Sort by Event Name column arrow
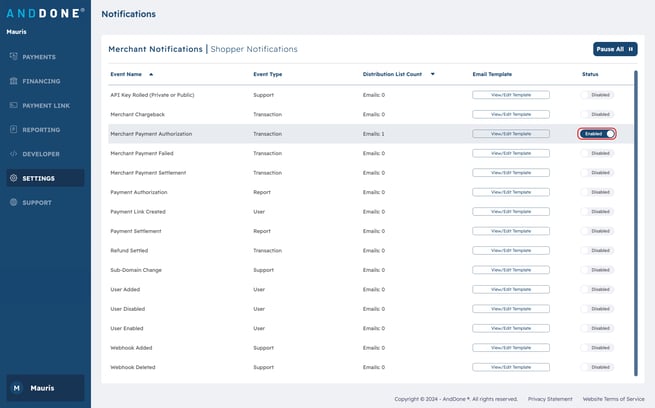 151,74
